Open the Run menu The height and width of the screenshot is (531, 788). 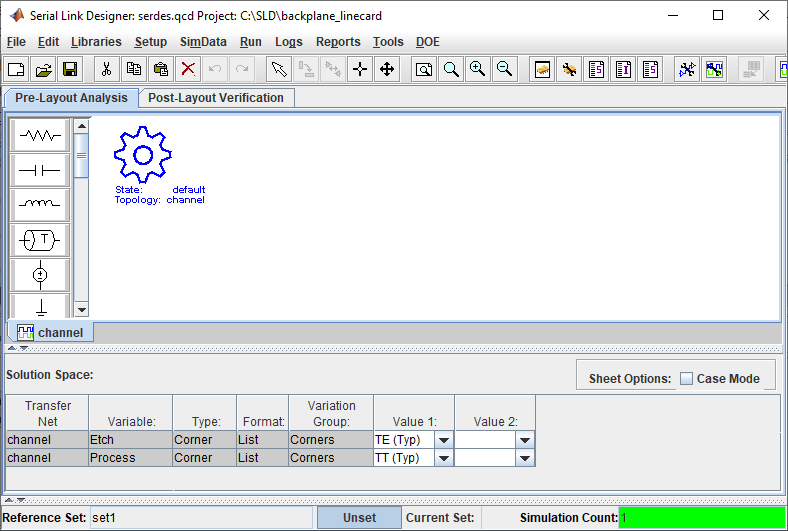click(251, 42)
